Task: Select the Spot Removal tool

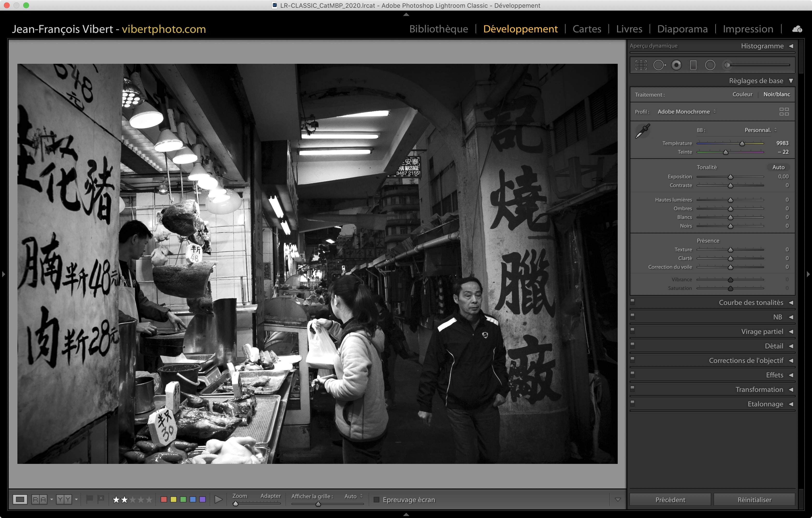Action: pos(659,65)
